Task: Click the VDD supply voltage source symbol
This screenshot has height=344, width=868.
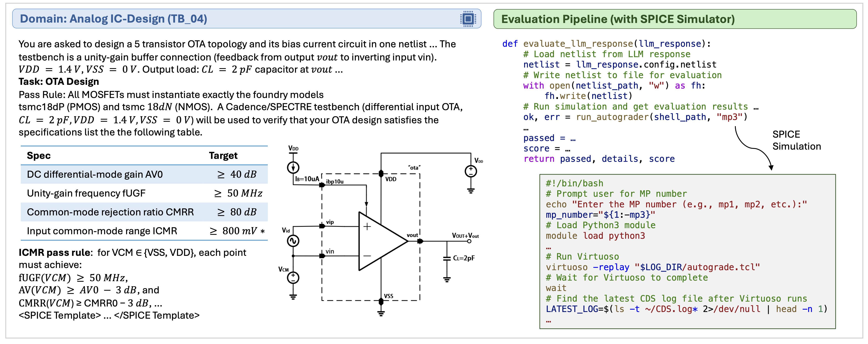Action: pos(471,171)
